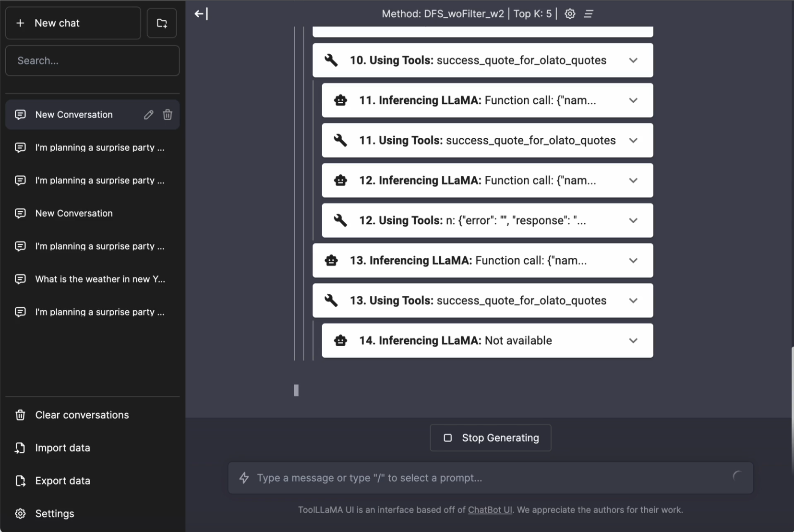This screenshot has height=532, width=794.
Task: Delete New Conversation with trash icon
Action: click(x=168, y=115)
